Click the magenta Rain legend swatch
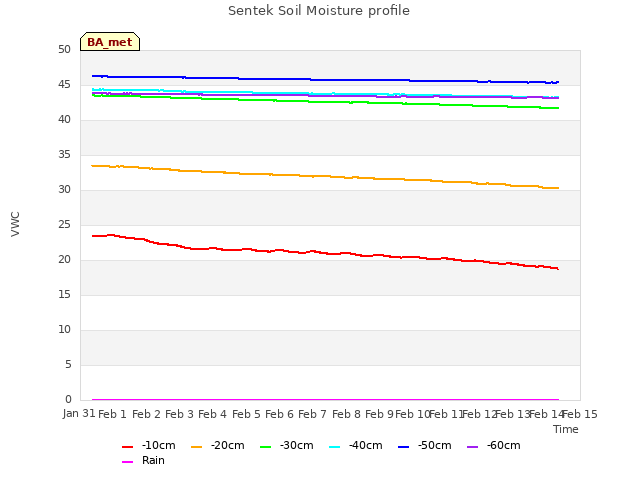Viewport: 640px width, 480px height. click(x=127, y=462)
